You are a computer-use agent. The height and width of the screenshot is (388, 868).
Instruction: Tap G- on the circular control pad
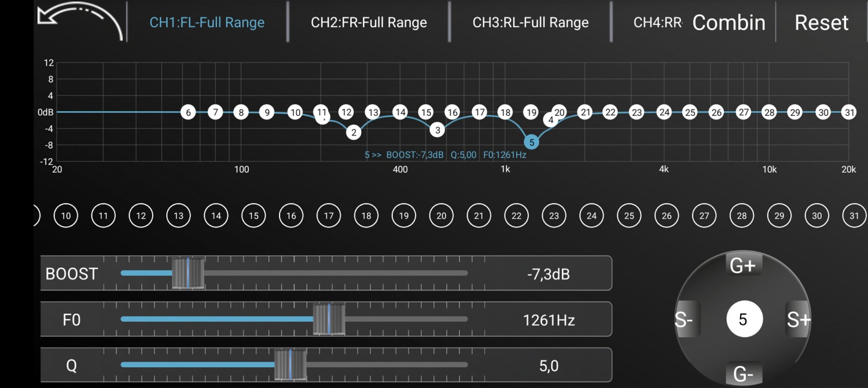(743, 374)
